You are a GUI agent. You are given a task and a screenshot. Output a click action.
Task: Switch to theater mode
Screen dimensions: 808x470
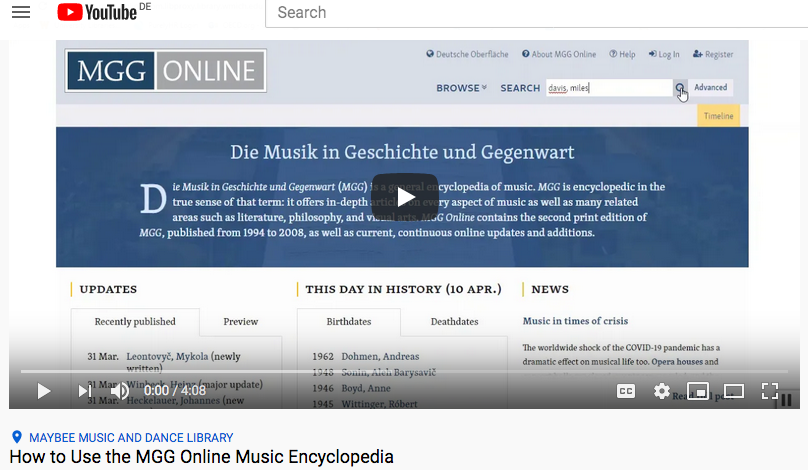click(733, 391)
